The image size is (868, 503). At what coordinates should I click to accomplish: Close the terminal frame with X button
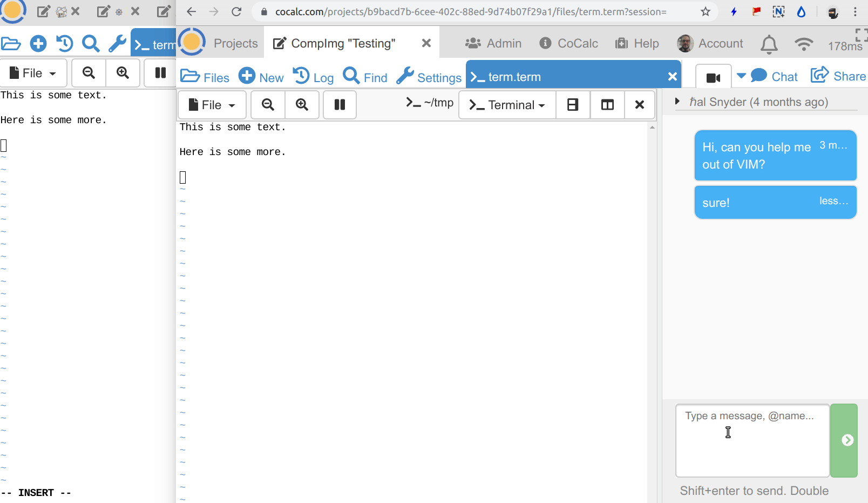coord(640,105)
